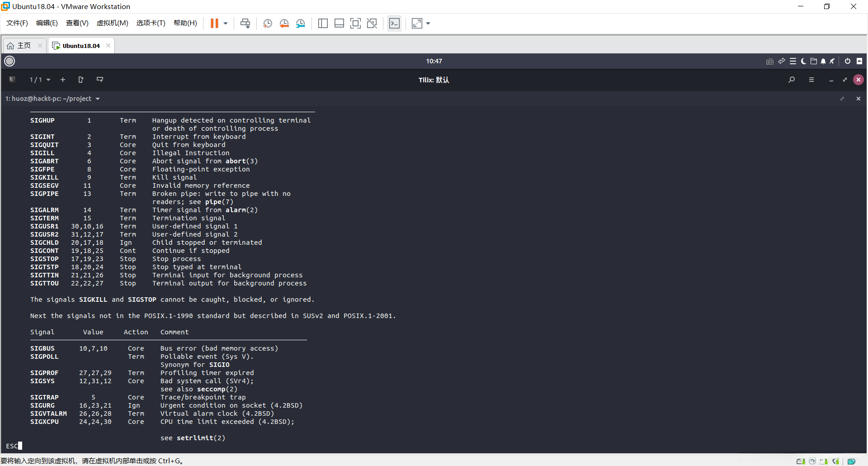Click send Ctrl+Alt+Del toolbar icon

(x=245, y=24)
